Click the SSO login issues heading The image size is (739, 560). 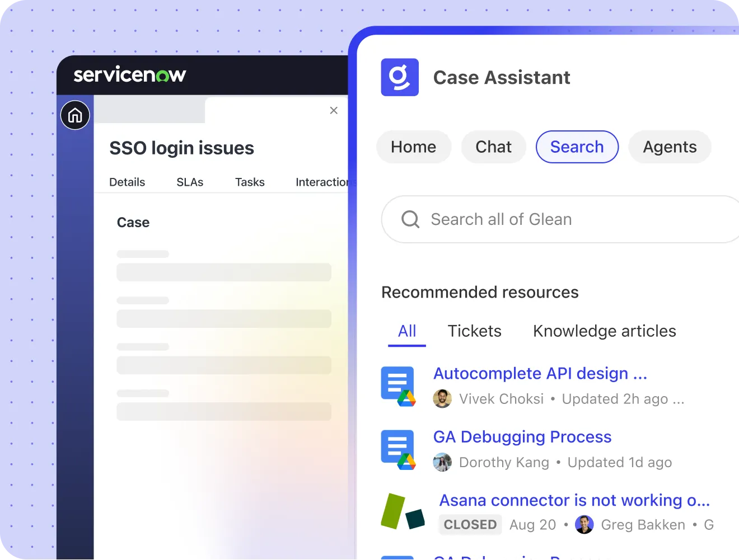(x=182, y=148)
